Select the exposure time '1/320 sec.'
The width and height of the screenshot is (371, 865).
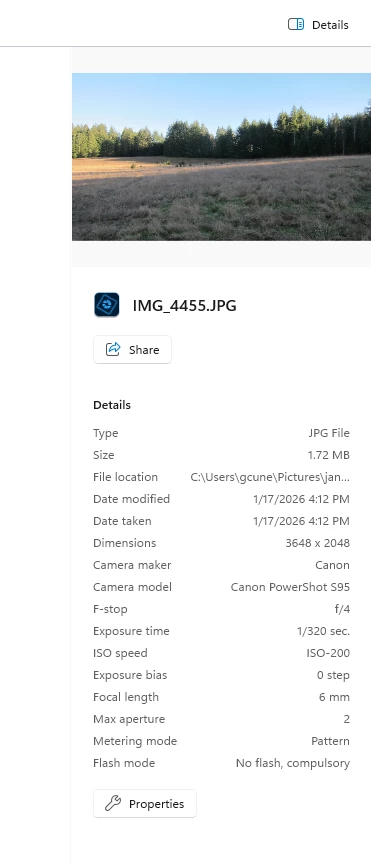point(323,631)
